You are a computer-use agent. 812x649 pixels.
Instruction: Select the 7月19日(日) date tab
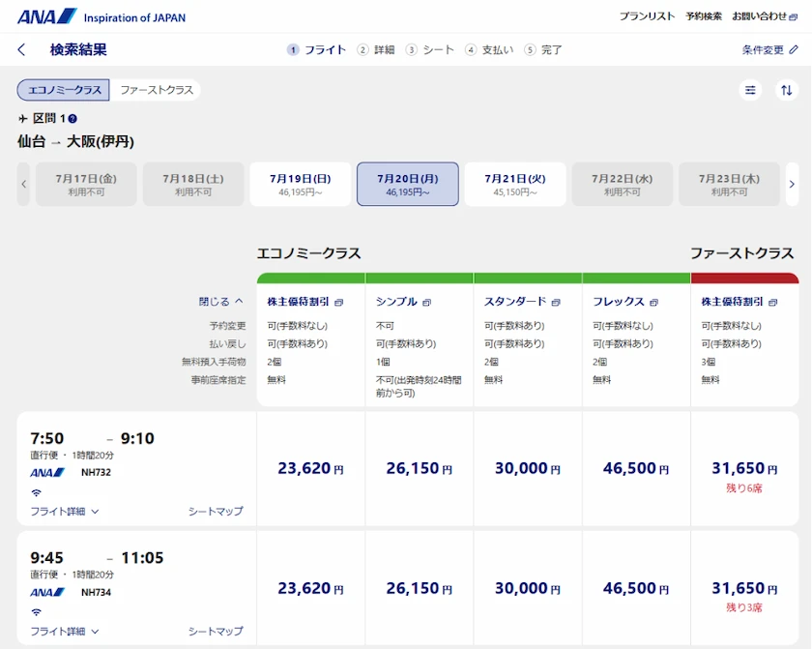301,185
